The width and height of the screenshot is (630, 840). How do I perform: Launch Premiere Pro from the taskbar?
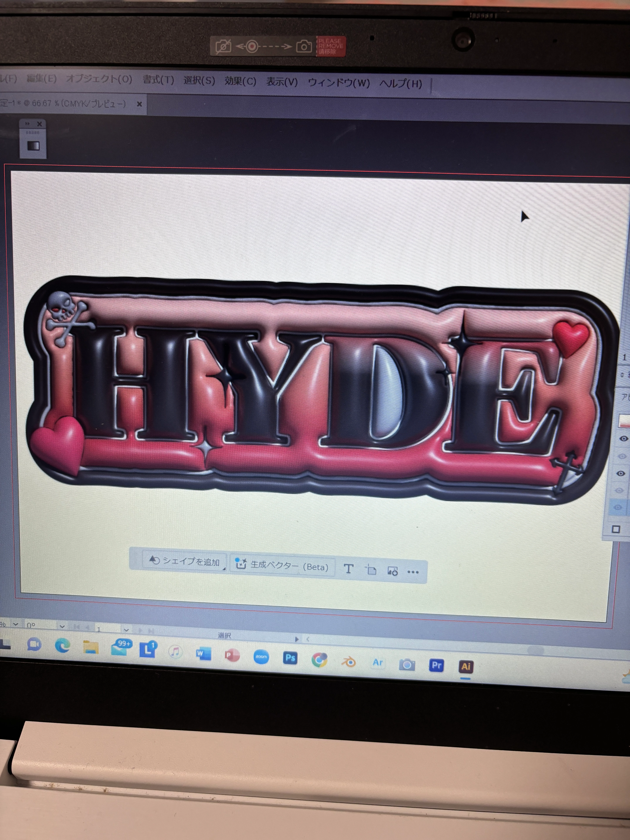pos(436,665)
